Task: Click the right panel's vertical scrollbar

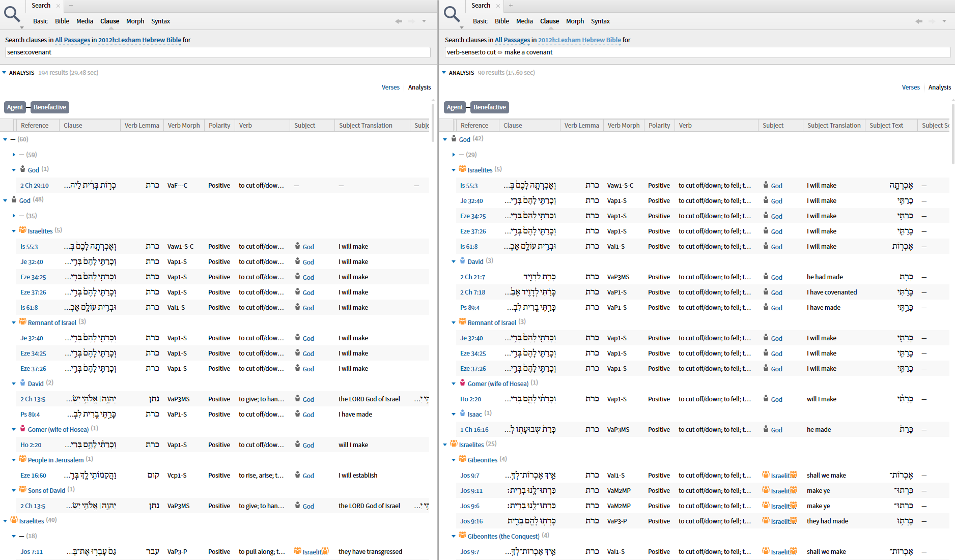Action: click(x=952, y=133)
